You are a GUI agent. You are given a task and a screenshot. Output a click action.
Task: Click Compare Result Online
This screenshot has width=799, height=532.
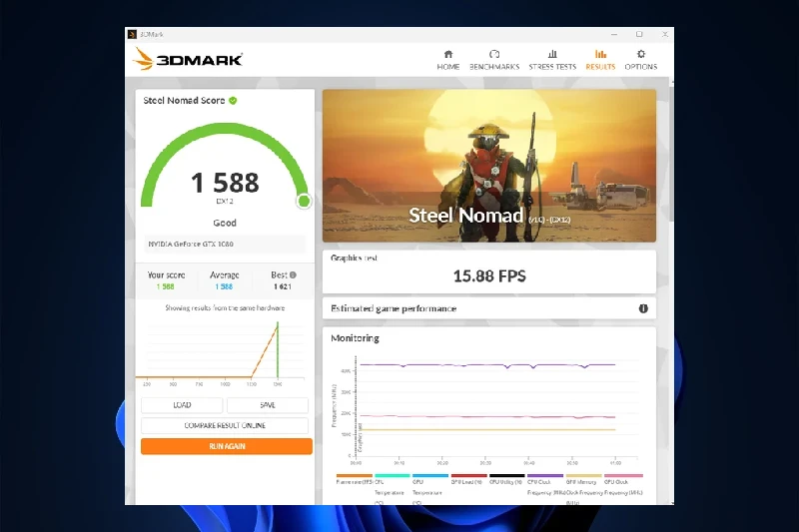click(x=225, y=425)
